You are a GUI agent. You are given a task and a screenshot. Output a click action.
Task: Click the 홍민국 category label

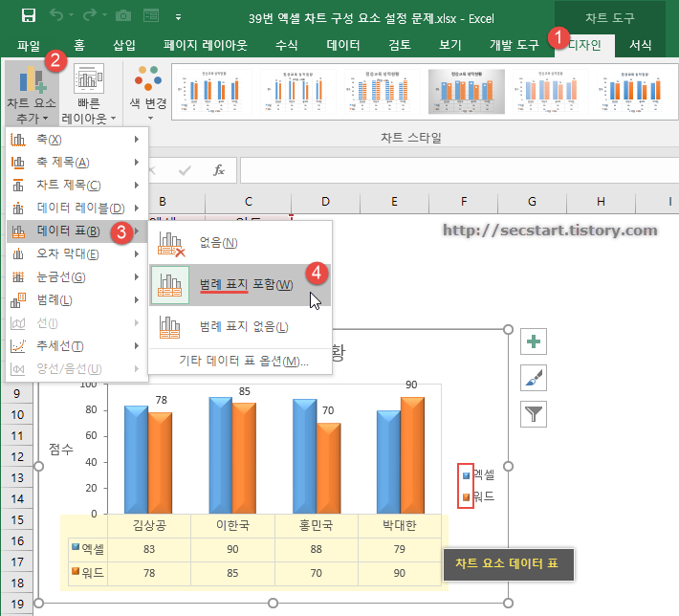pos(317,525)
